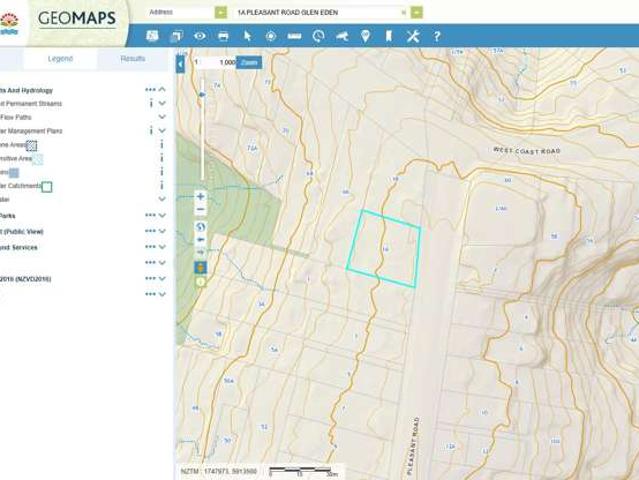Click the address search input field
Screen dimensions: 639x480
coord(321,13)
